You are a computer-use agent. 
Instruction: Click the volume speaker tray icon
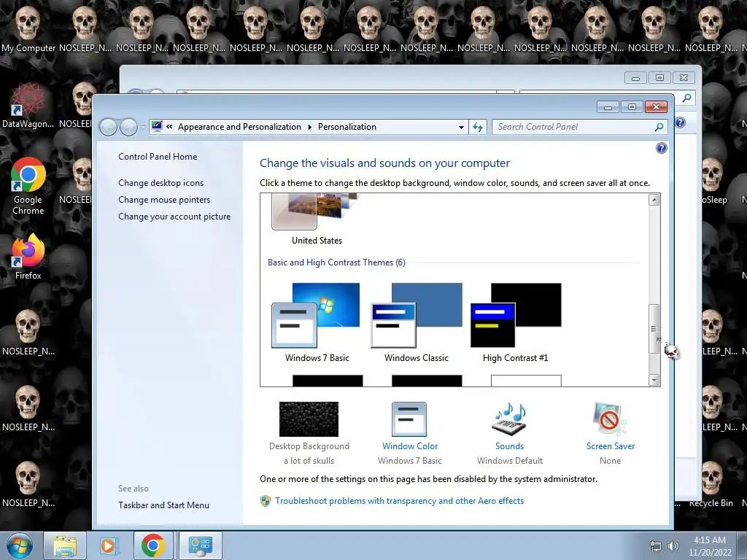673,546
